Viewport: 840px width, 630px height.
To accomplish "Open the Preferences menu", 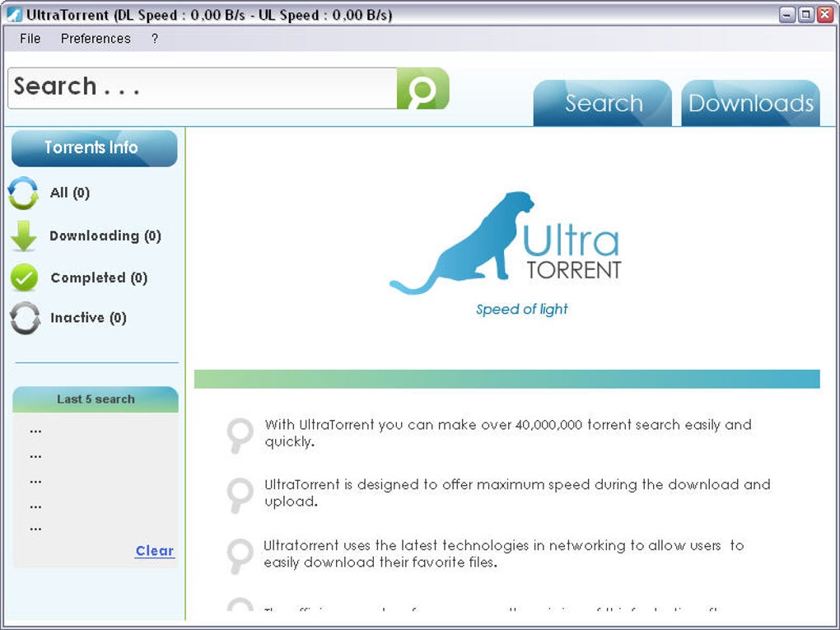I will point(96,39).
